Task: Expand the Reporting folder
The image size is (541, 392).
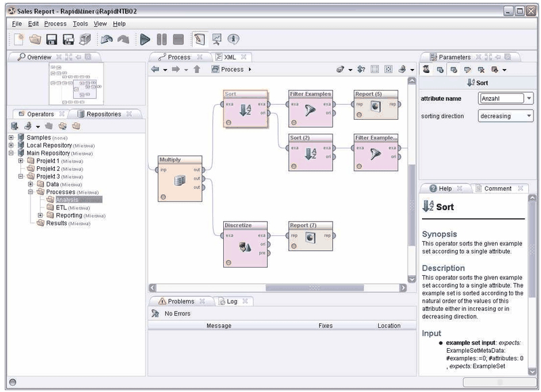Action: click(x=41, y=215)
